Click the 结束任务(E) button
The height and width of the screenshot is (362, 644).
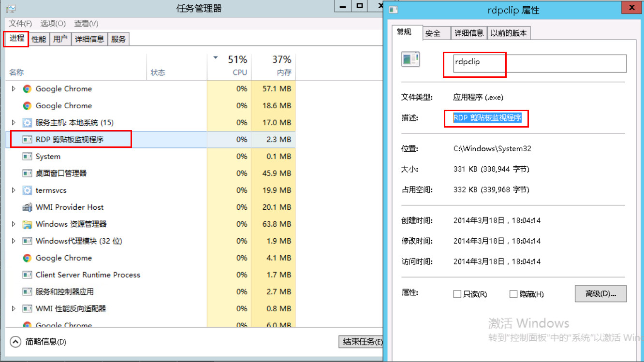(x=361, y=342)
